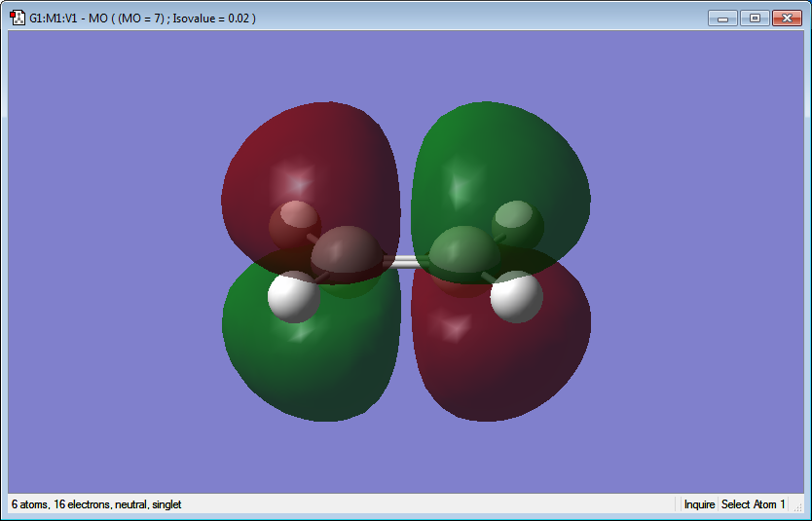Click the Inquire status bar entry
The image size is (812, 521).
[x=699, y=504]
